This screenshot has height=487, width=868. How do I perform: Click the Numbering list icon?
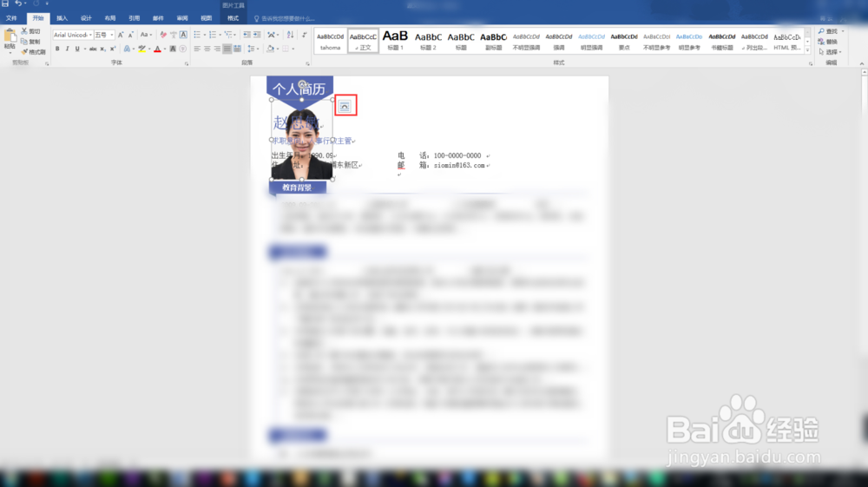(x=213, y=35)
